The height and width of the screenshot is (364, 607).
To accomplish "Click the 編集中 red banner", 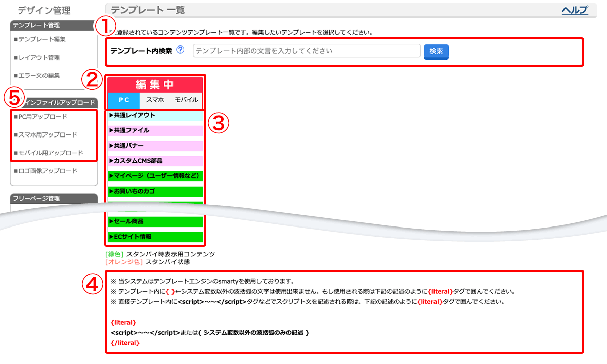I will tap(155, 84).
